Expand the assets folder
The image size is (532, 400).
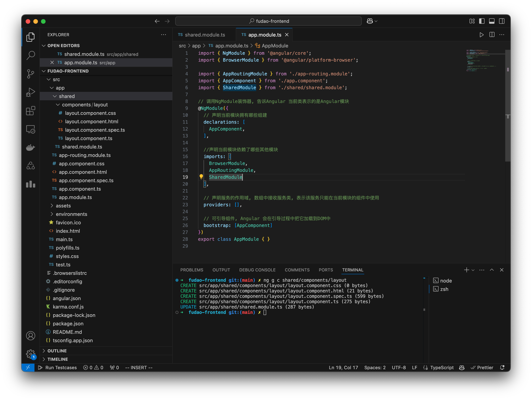[106, 206]
